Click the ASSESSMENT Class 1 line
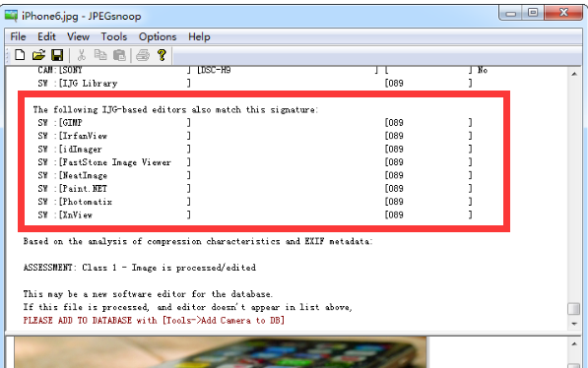588x368 pixels. 140,268
